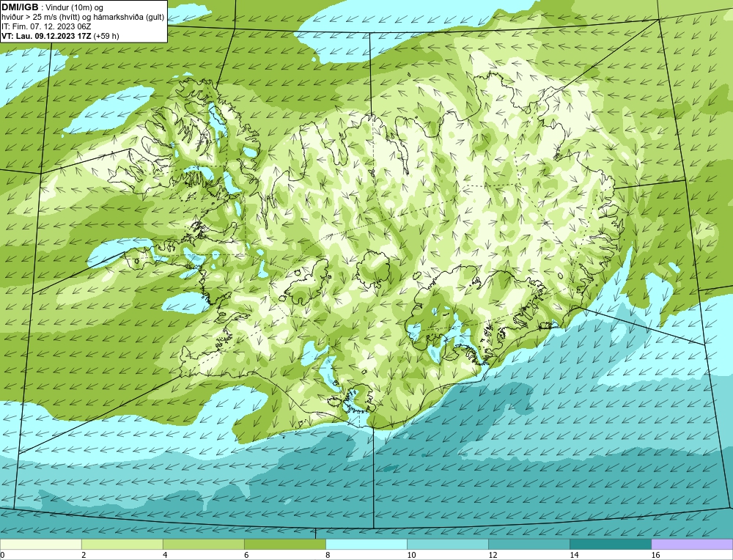Click the 10–12 m/s turquoise legend swatch

pos(448,544)
